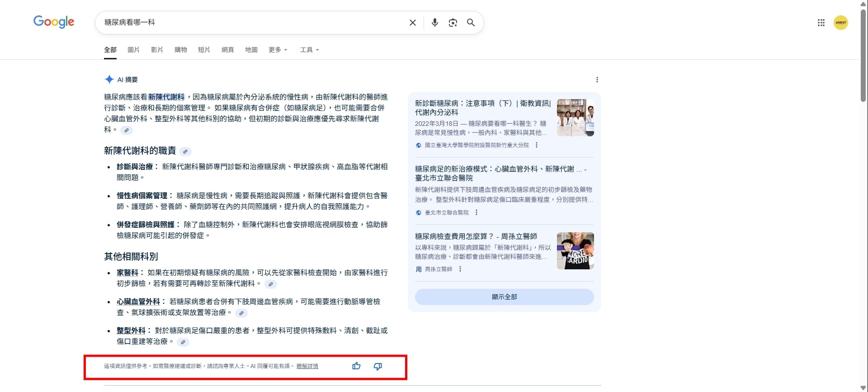
Task: Click the underlined 整型外科 term
Action: (x=131, y=330)
